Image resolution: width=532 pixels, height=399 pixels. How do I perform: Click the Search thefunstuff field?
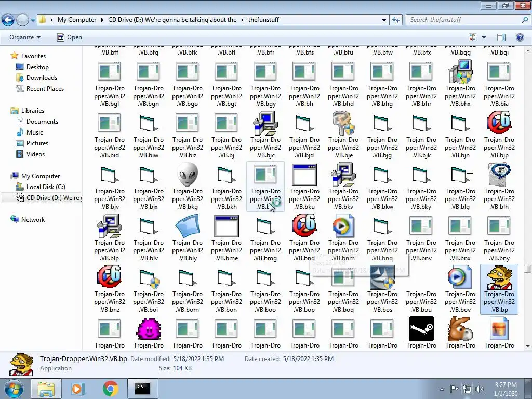coord(468,20)
